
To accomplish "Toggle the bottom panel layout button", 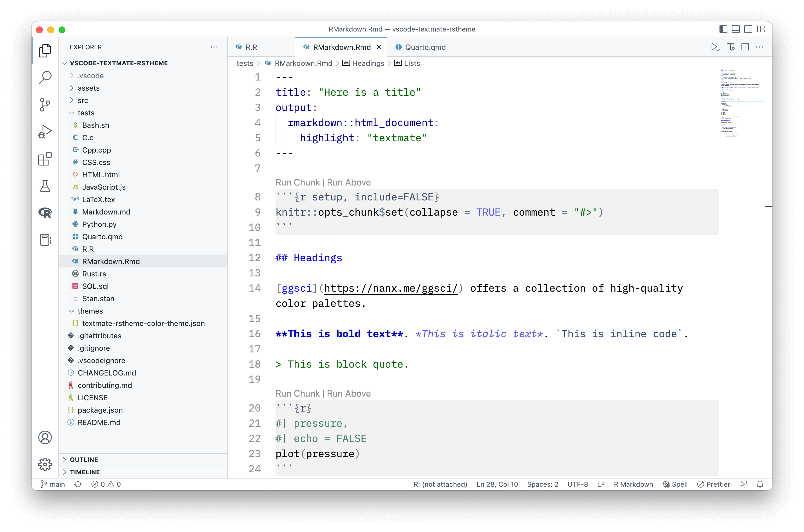I will pos(736,29).
